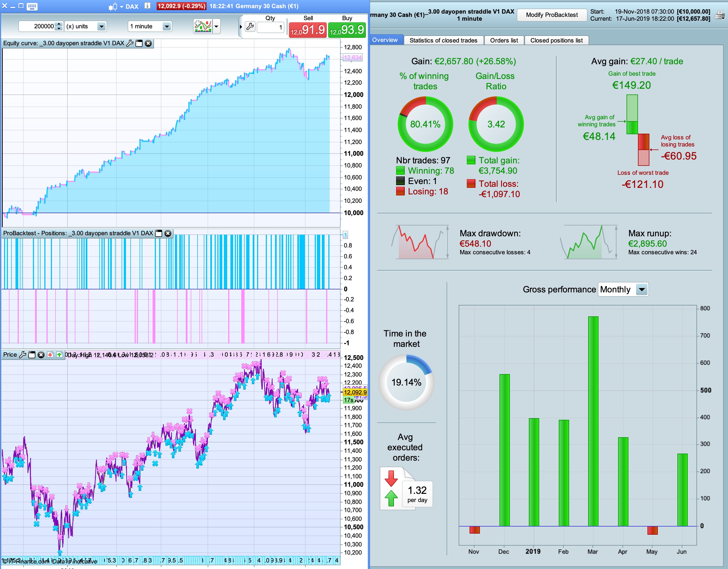Open the DAX instrument info icon

[x=147, y=6]
